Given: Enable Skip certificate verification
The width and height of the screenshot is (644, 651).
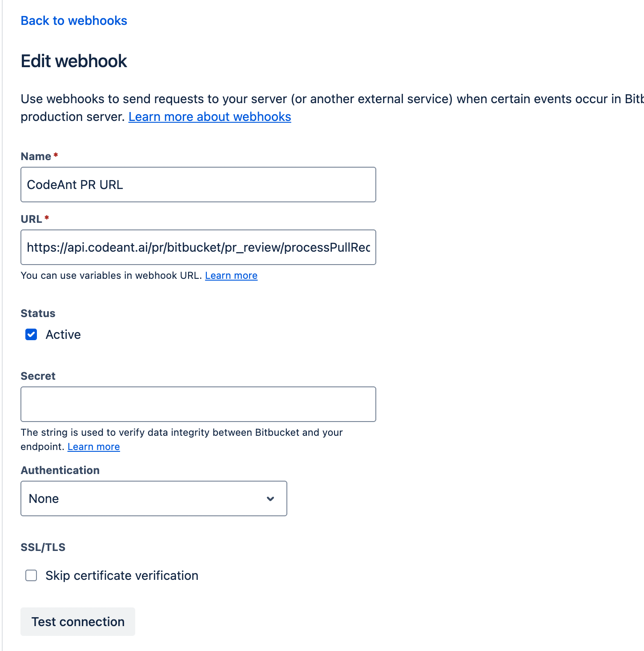Looking at the screenshot, I should tap(31, 575).
